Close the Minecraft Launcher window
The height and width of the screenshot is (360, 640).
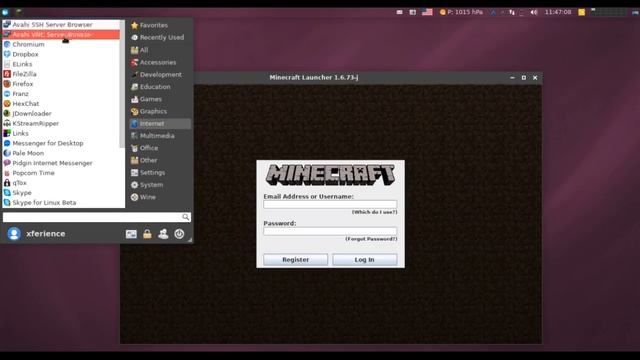coord(535,78)
